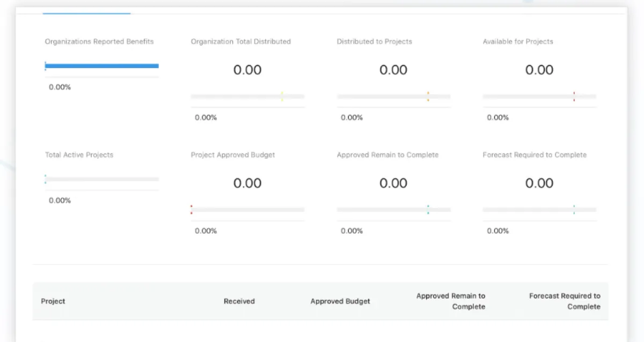
Task: Click the Organizations Reported Benefits blue progress bar
Action: (102, 66)
